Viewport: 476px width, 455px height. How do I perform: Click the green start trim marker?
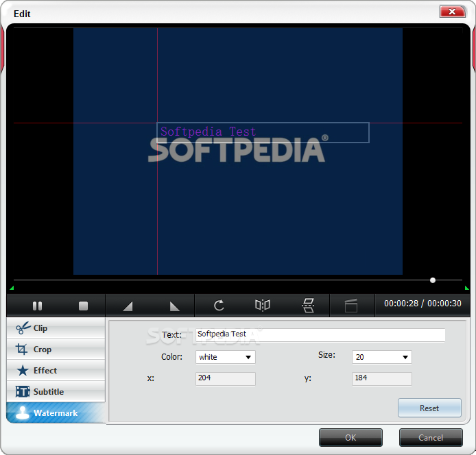[12, 288]
